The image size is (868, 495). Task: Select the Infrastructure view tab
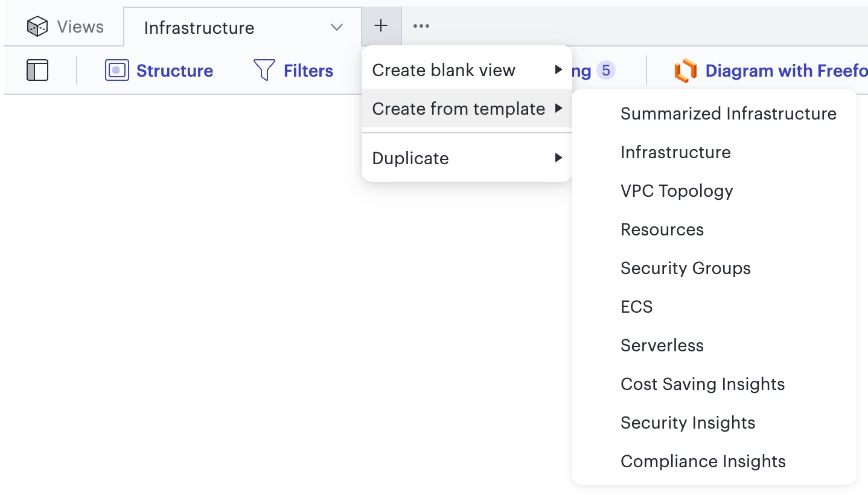pyautogui.click(x=243, y=27)
